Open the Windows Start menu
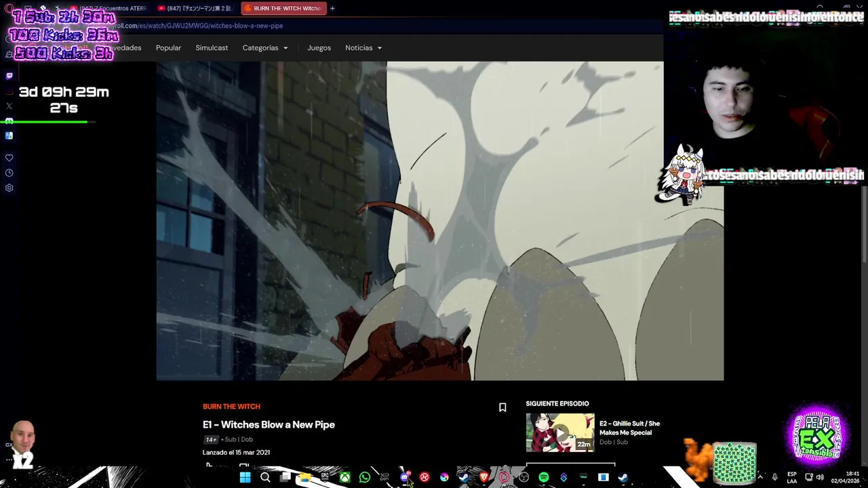868x488 pixels. click(x=245, y=477)
